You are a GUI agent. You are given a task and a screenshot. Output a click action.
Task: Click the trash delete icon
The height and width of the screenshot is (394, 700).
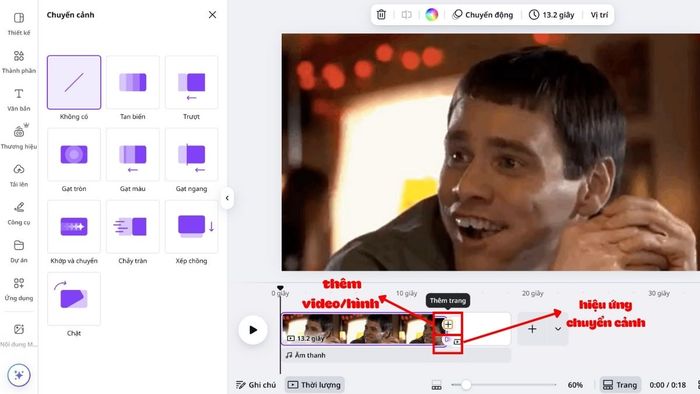381,15
